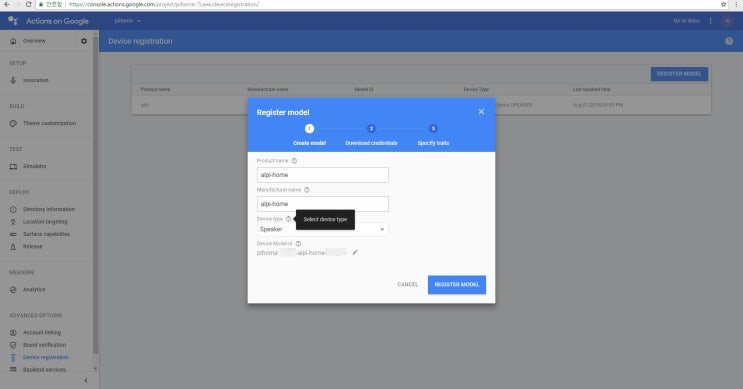Click the Surface capabilities icon

(x=13, y=234)
